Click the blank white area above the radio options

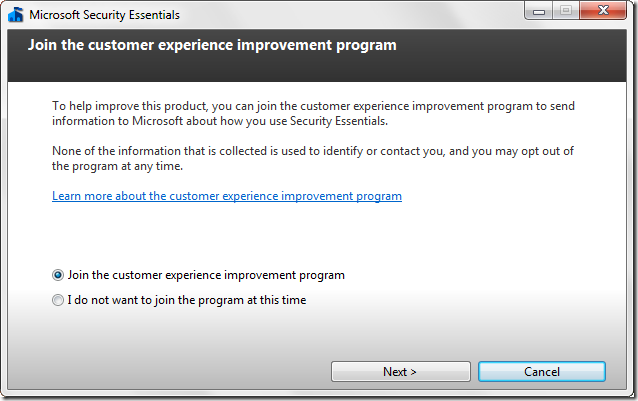[x=320, y=235]
